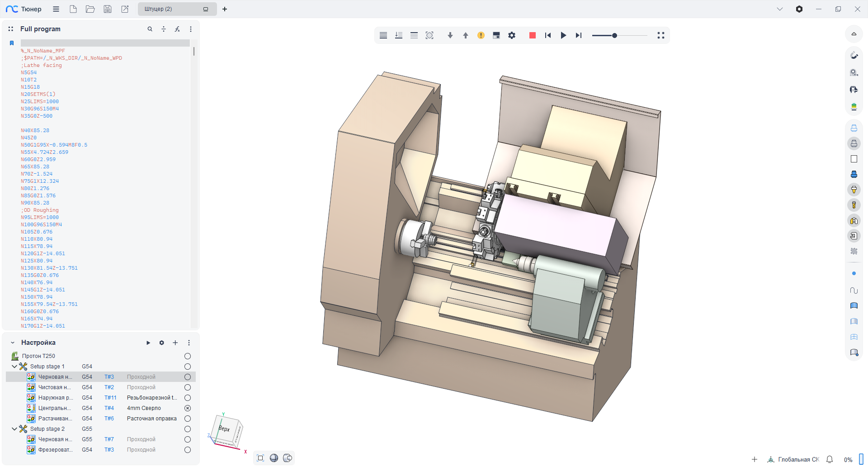Open the simulation settings gear icon
Screen dimensions: 868x467
(x=511, y=35)
